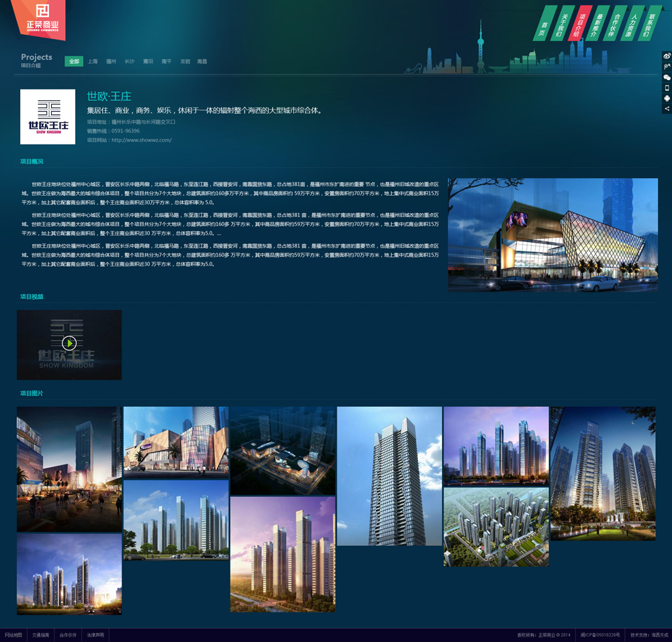Switch to the 福州 city filter
The height and width of the screenshot is (642, 672).
click(x=112, y=62)
